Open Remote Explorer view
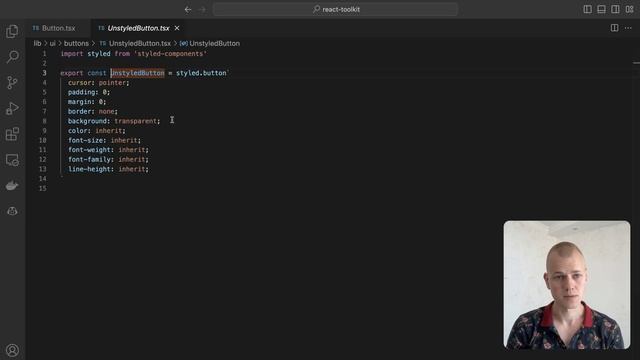Image resolution: width=640 pixels, height=360 pixels. 12,160
